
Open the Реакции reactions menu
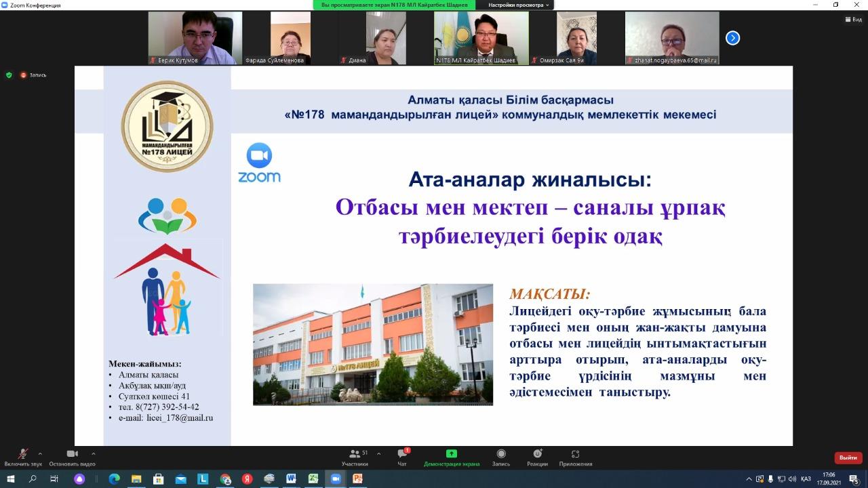pos(537,457)
